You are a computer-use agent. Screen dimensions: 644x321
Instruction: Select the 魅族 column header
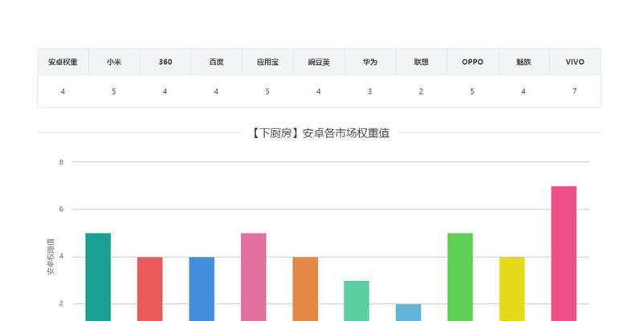click(x=524, y=62)
